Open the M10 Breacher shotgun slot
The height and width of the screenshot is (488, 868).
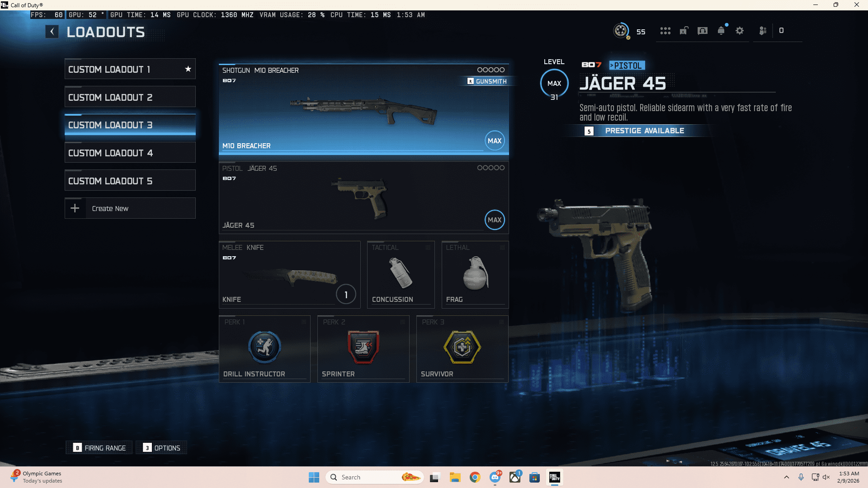[x=364, y=109]
